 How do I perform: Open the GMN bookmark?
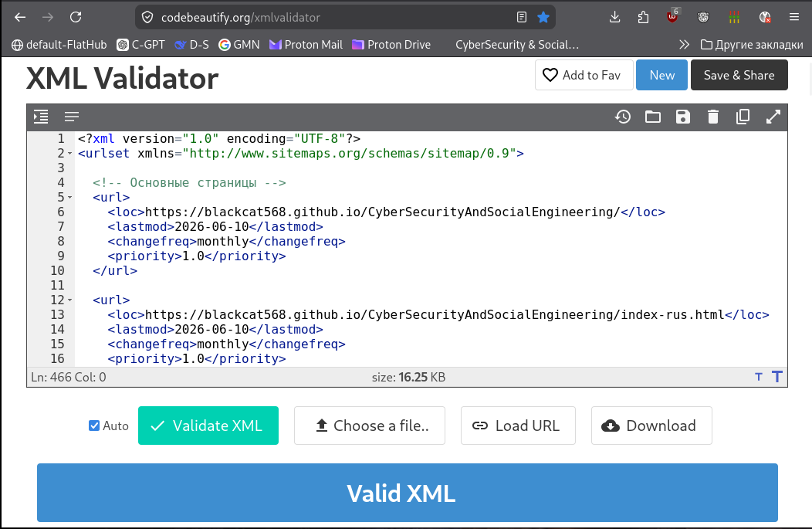[x=239, y=45]
